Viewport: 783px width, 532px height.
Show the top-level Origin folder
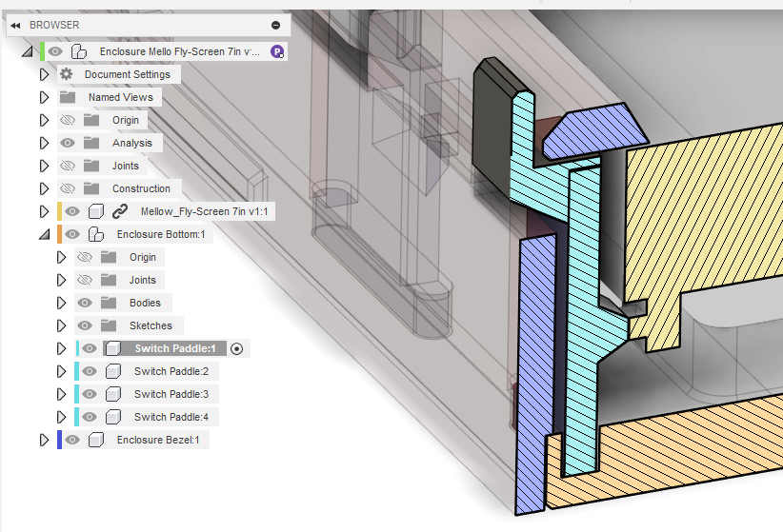68,120
